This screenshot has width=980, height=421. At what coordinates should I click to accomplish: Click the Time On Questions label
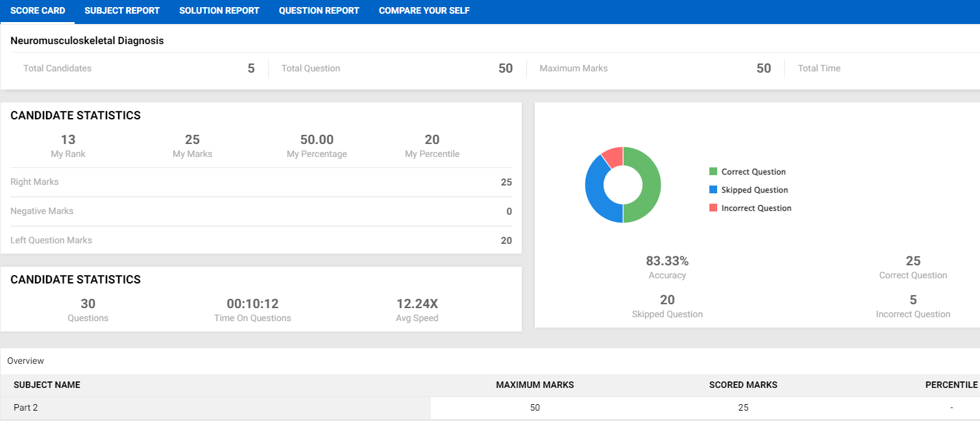(252, 319)
